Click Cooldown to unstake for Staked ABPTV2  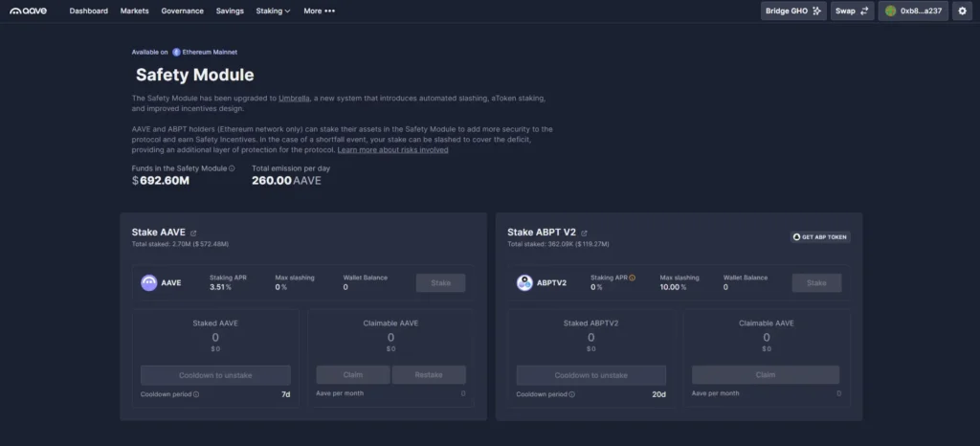tap(591, 375)
